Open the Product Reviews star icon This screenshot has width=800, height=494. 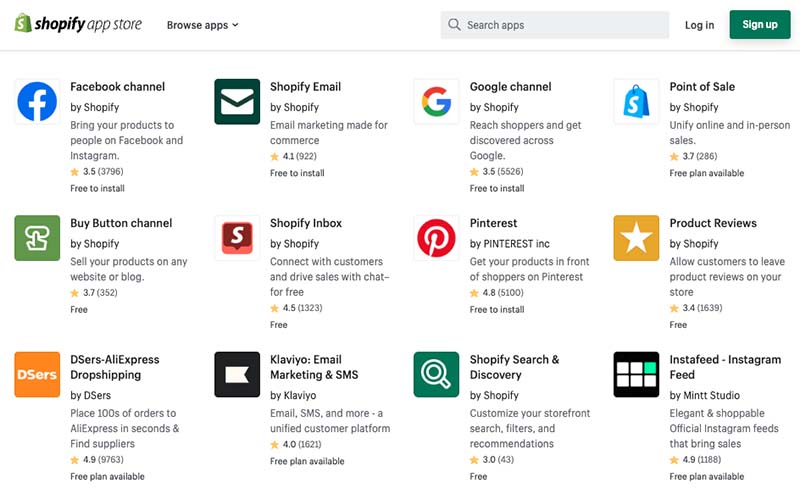click(x=636, y=238)
